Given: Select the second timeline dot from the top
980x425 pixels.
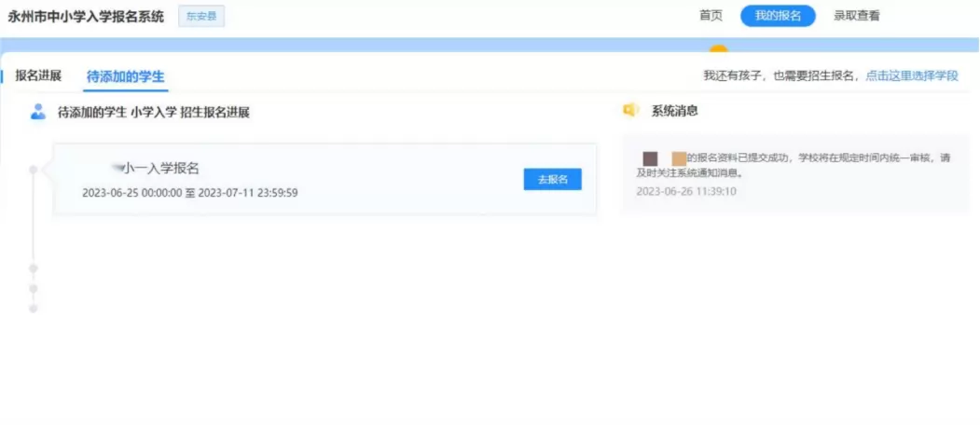Looking at the screenshot, I should pos(34,268).
